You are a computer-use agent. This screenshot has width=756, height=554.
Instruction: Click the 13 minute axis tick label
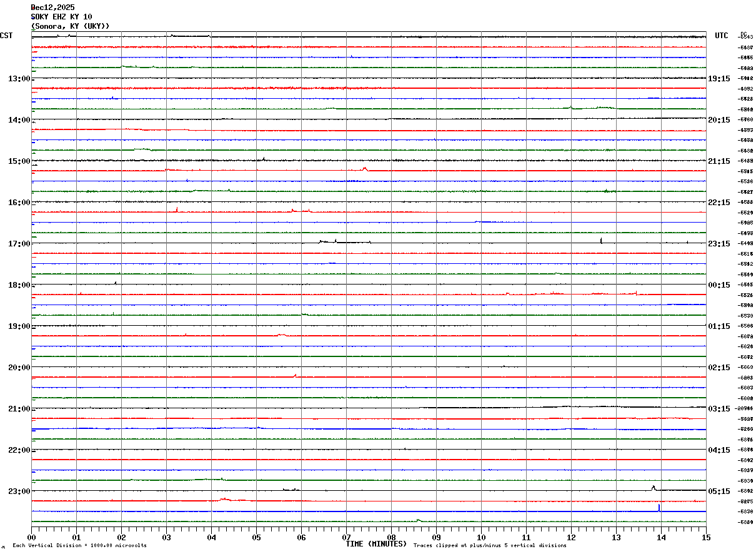click(x=616, y=537)
